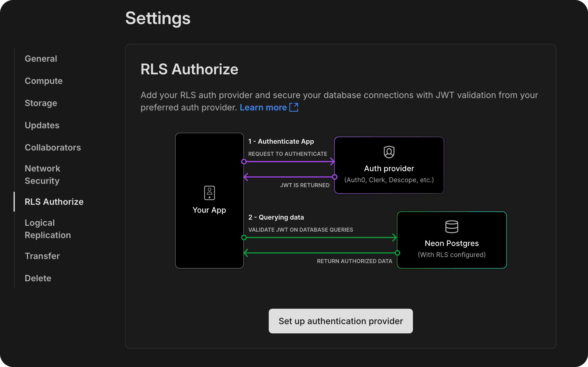Open the General settings section
Screen dimensions: 588x367
pyautogui.click(x=41, y=58)
